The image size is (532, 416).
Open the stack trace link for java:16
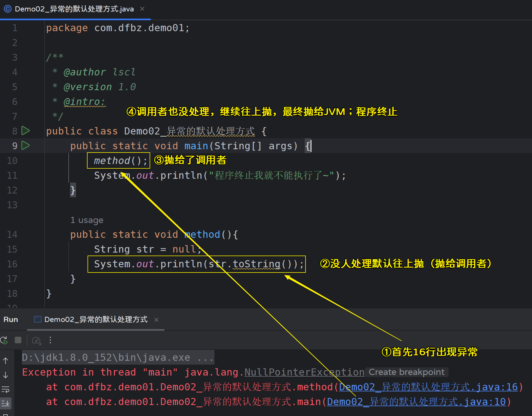click(428, 387)
